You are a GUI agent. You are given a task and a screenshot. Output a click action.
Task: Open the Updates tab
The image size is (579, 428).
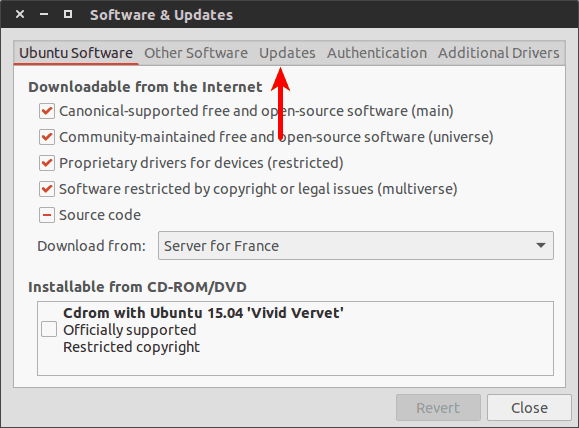(287, 53)
